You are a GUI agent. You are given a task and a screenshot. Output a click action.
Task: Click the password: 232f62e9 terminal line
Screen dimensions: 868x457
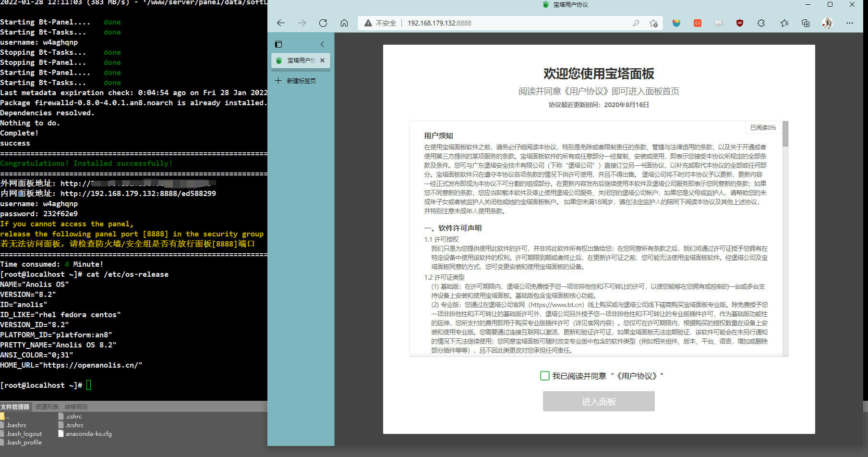pyautogui.click(x=39, y=214)
